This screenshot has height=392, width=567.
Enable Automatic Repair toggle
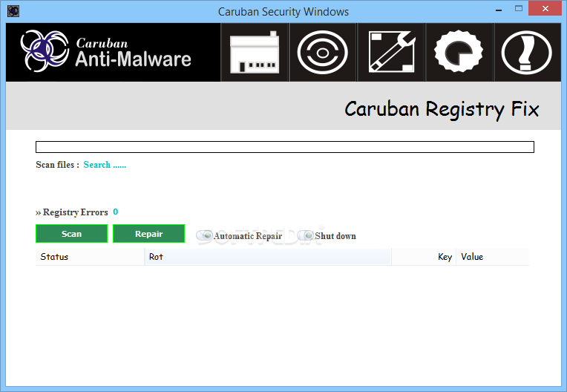point(204,236)
